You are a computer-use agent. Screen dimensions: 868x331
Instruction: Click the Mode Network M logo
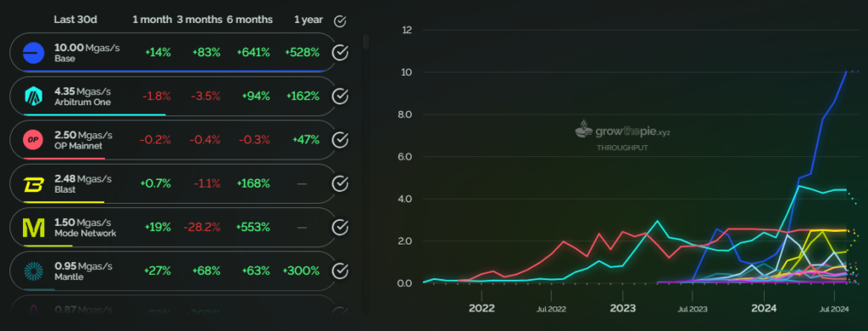pyautogui.click(x=33, y=227)
